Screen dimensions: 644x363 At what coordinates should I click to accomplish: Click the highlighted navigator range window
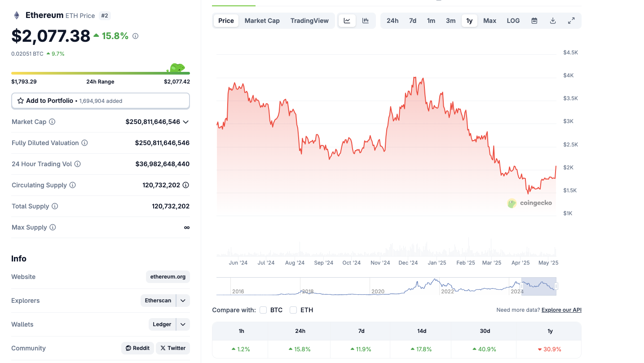539,286
